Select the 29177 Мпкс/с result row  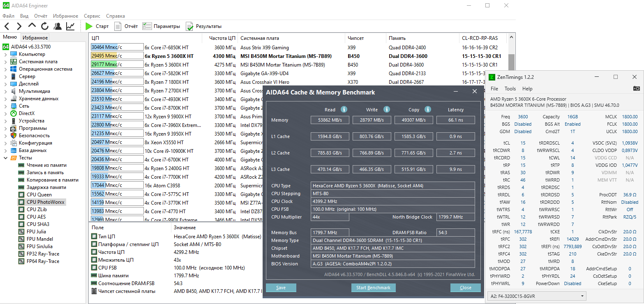click(x=299, y=65)
